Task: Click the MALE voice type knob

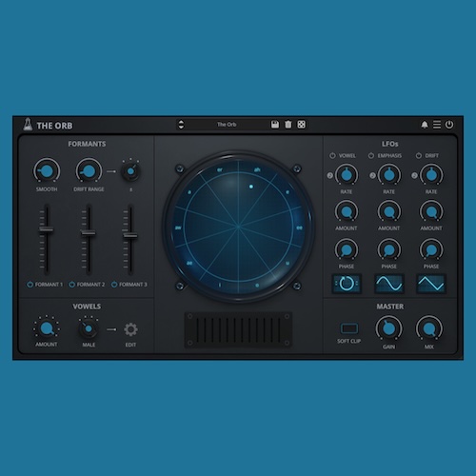Action: (89, 328)
